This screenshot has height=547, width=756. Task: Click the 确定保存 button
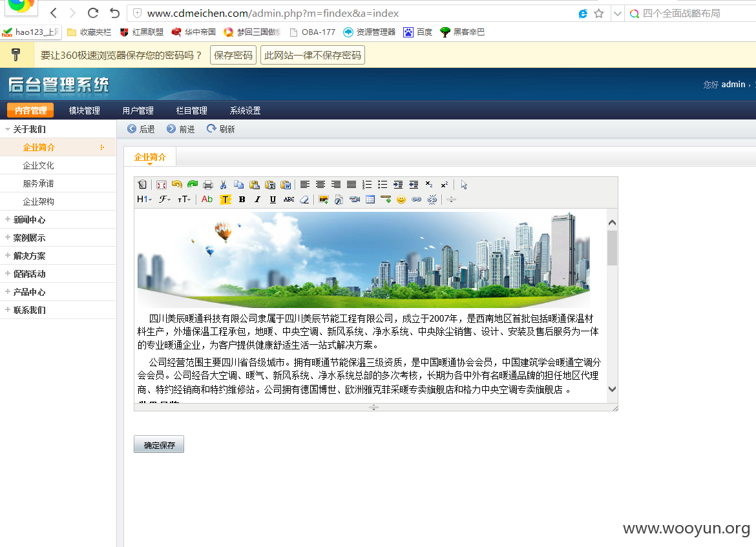159,444
